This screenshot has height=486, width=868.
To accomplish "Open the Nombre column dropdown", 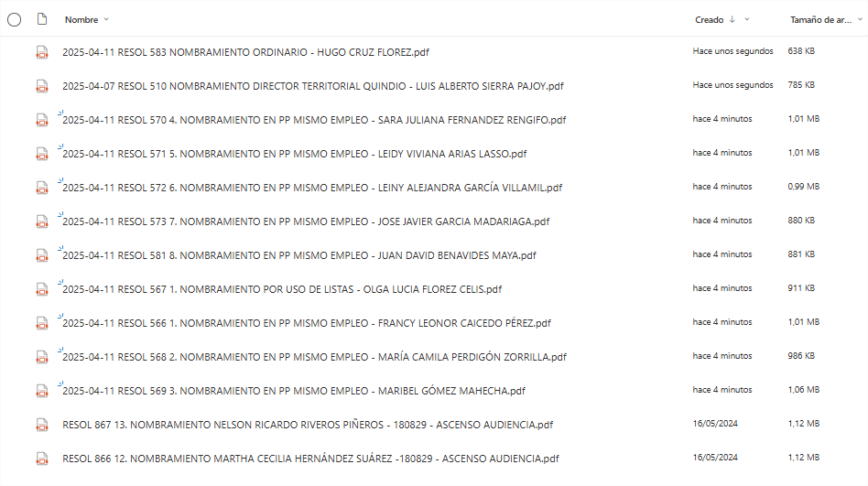I will (x=106, y=19).
